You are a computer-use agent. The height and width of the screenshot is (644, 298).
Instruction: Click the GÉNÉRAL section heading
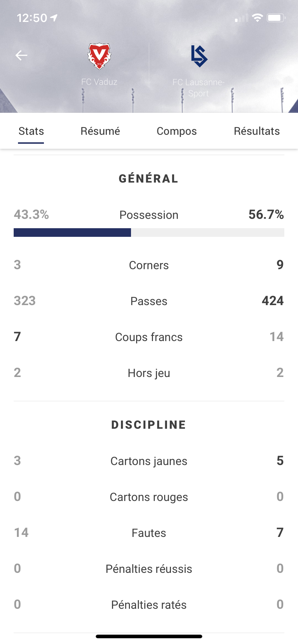[x=149, y=179]
